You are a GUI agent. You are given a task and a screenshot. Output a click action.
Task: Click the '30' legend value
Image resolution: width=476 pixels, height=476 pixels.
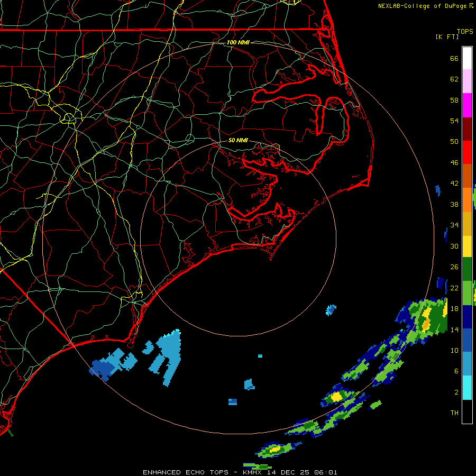pos(454,246)
